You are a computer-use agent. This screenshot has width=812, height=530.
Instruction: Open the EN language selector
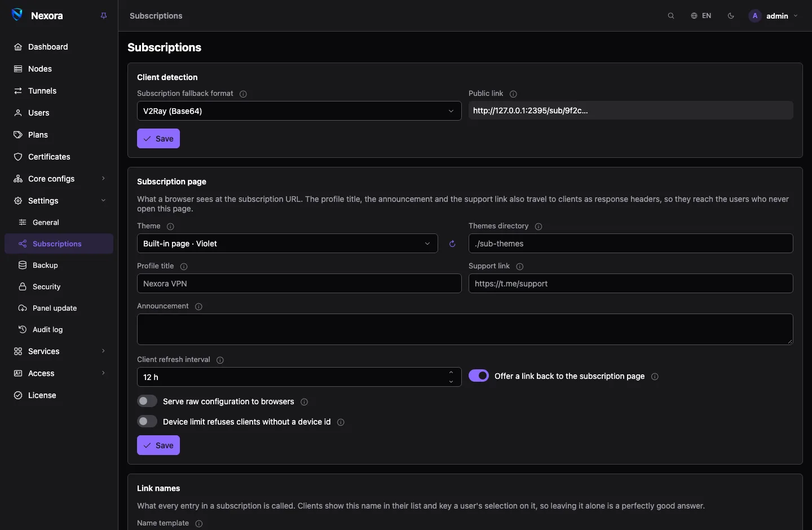click(701, 16)
